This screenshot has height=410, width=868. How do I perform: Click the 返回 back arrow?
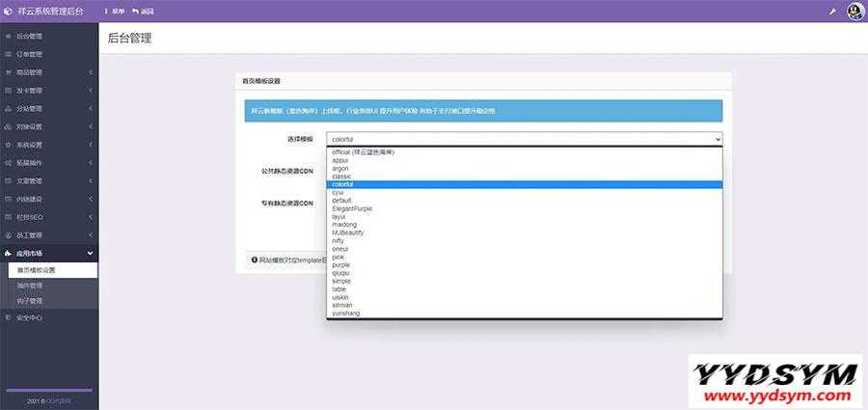pyautogui.click(x=134, y=11)
